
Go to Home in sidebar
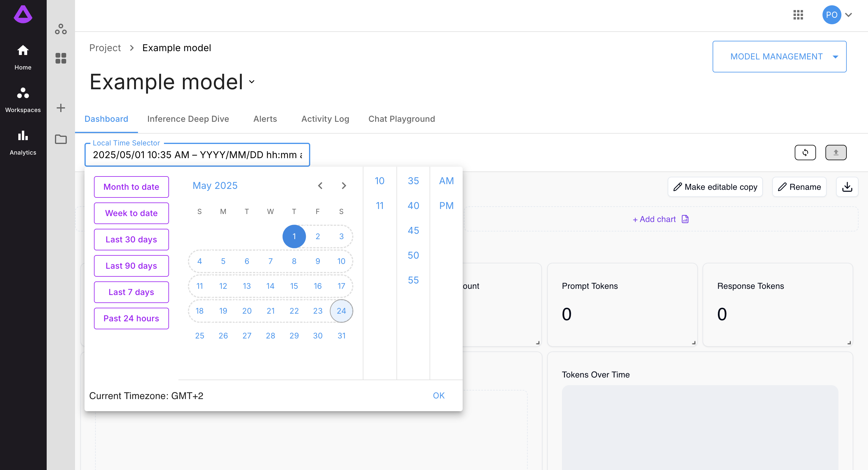(x=23, y=57)
